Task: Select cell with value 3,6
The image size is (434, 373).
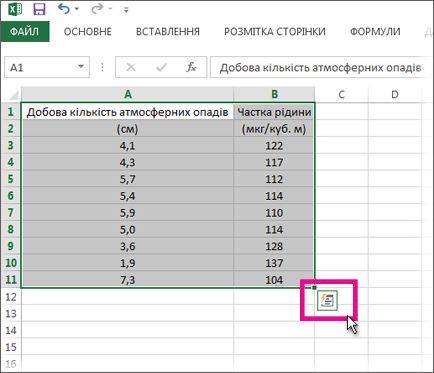Action: click(128, 246)
